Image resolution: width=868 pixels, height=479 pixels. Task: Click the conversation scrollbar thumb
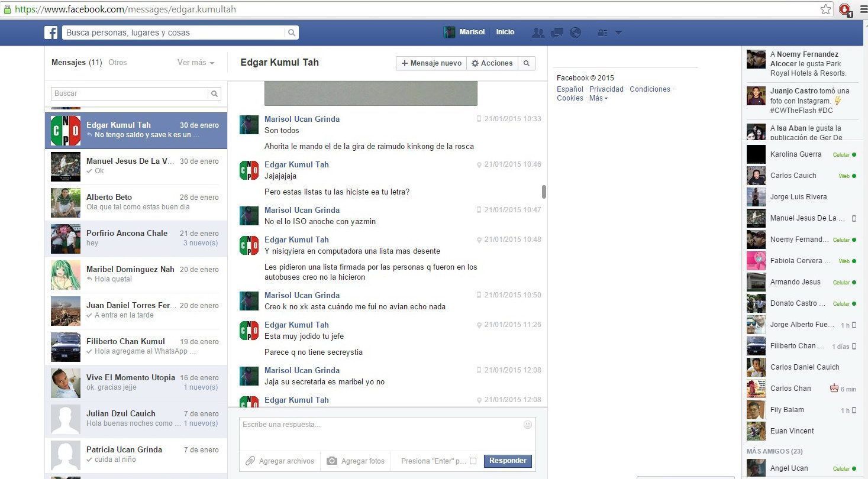[x=544, y=192]
